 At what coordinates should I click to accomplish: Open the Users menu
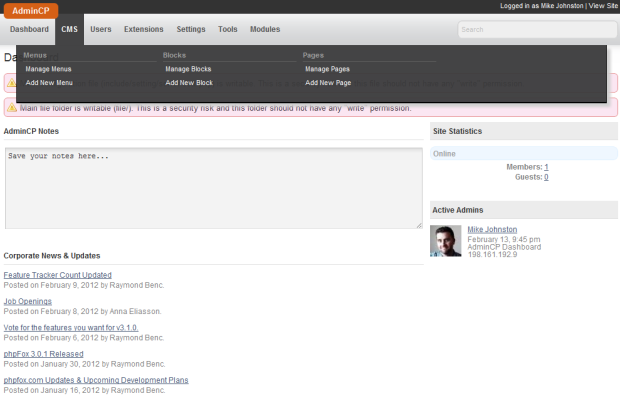pos(101,29)
